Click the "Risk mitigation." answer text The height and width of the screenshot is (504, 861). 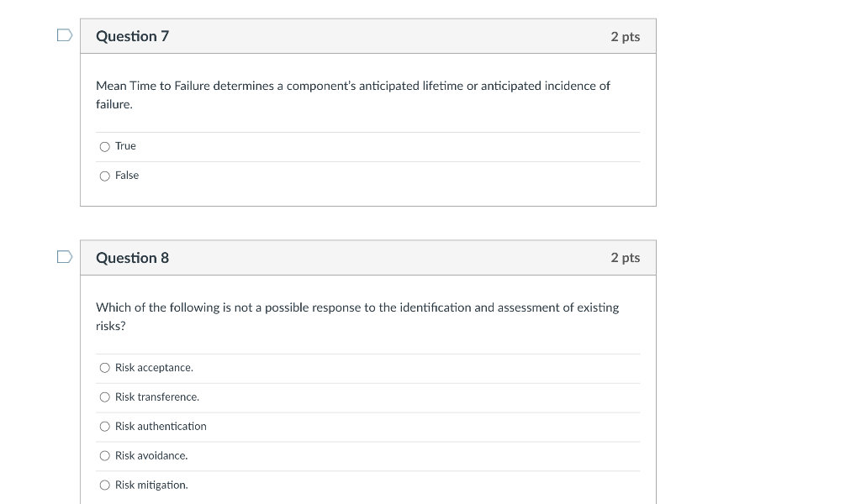pyautogui.click(x=151, y=486)
